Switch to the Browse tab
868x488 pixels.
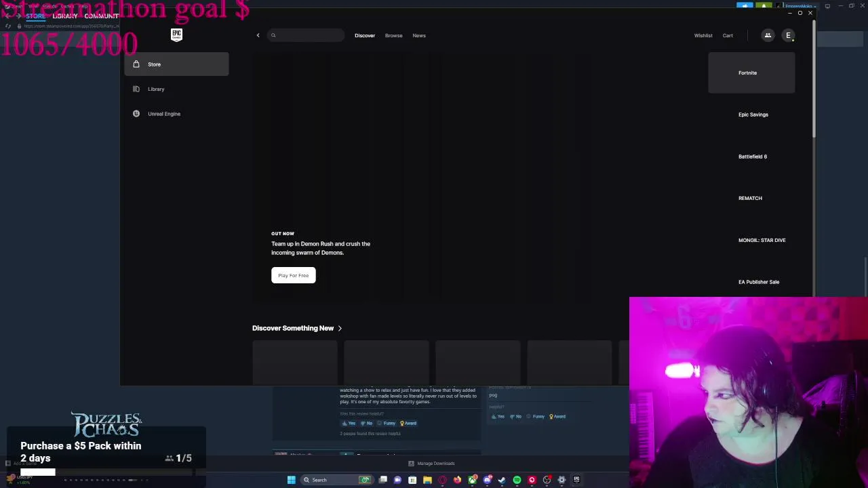(x=393, y=35)
